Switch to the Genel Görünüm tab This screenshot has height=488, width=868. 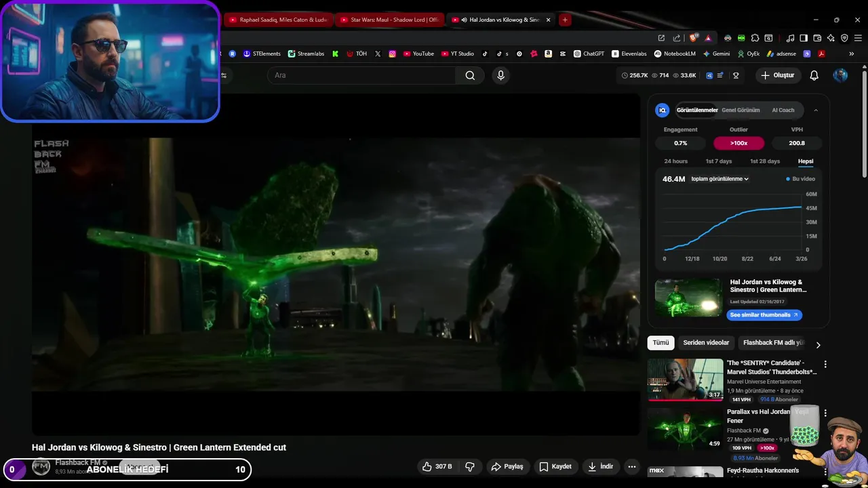tap(741, 110)
